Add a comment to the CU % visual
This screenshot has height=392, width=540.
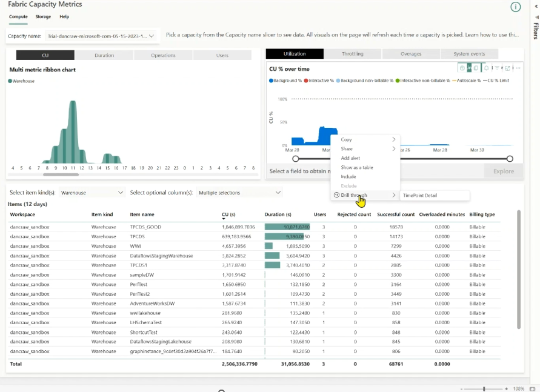pyautogui.click(x=476, y=68)
